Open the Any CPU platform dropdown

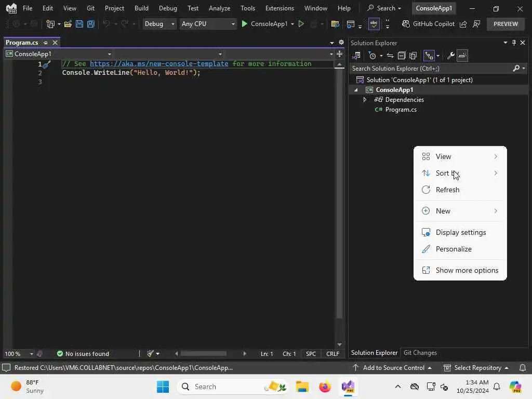tap(208, 24)
